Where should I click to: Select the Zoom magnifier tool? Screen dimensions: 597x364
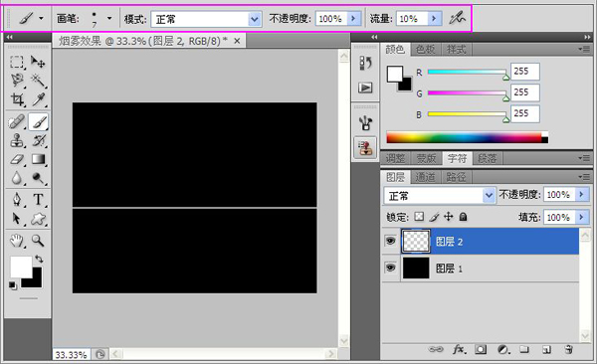(38, 241)
